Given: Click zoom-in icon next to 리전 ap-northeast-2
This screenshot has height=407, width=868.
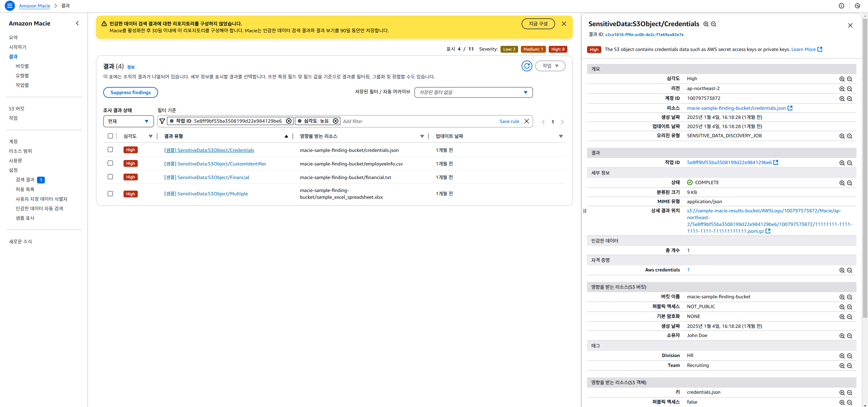Looking at the screenshot, I should (842, 89).
